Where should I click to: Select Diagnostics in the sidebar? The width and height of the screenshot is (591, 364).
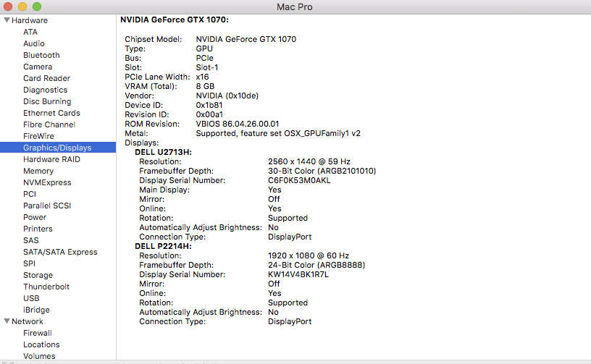(x=45, y=90)
